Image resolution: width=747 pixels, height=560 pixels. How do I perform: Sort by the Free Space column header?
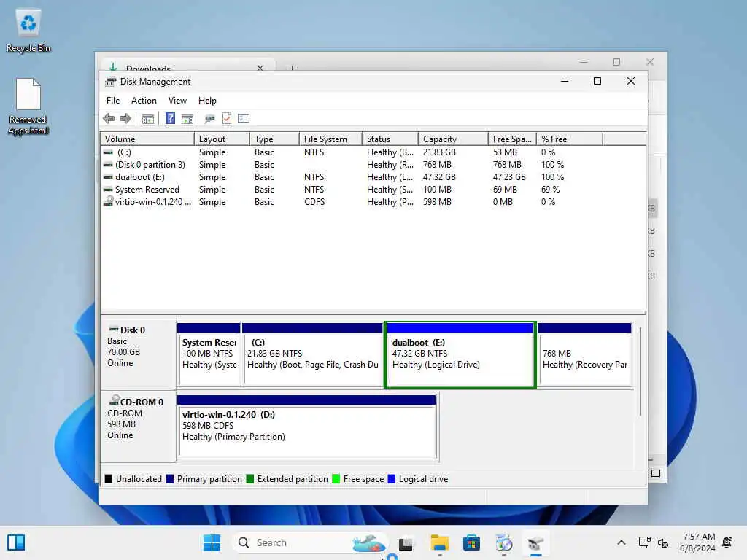[x=512, y=139]
